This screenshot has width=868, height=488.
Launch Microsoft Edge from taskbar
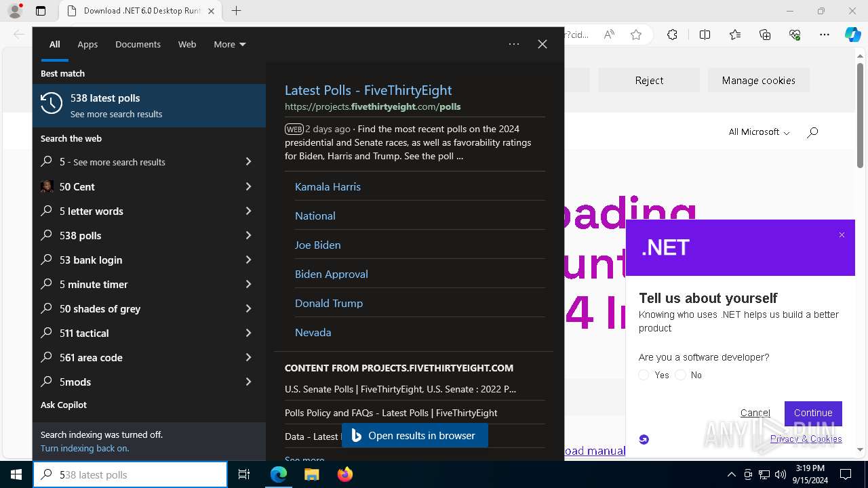[279, 474]
